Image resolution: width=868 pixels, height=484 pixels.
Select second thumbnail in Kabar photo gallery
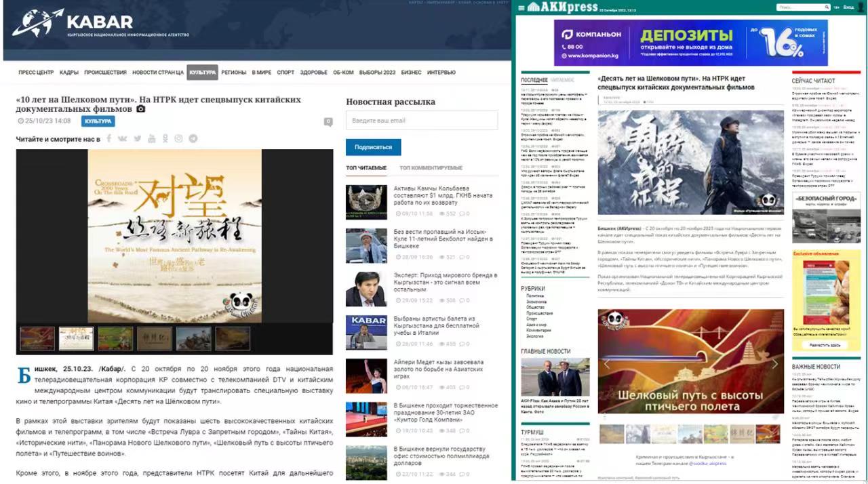tap(76, 338)
